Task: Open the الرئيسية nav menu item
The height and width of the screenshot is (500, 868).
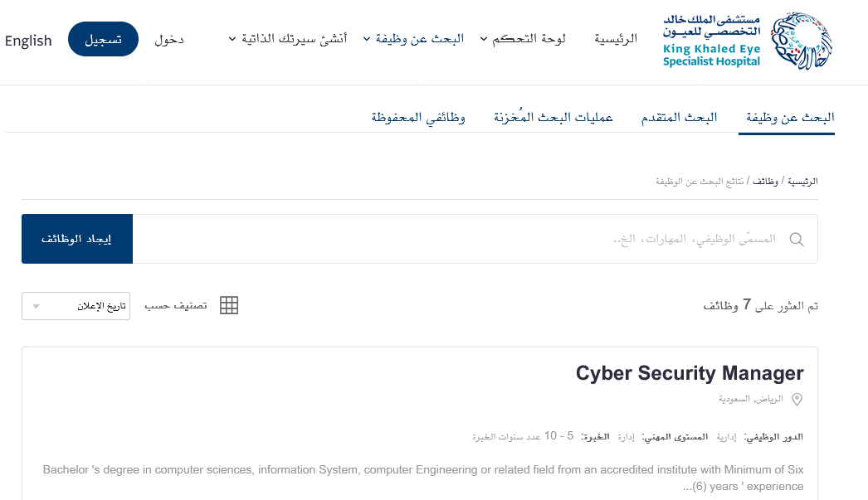Action: click(616, 39)
